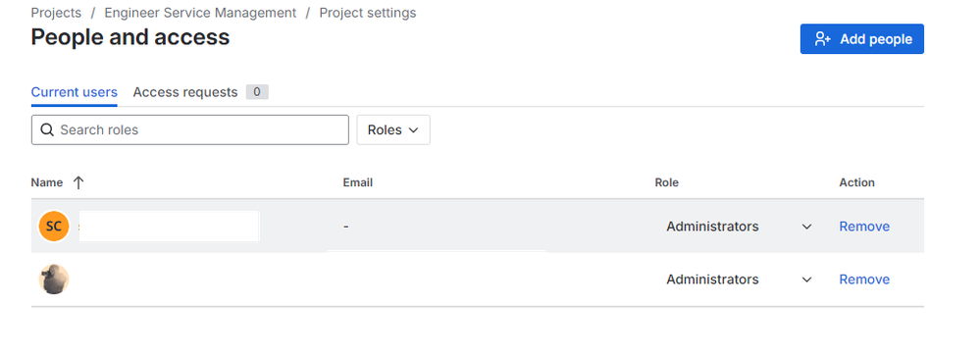Click the Name column header

(x=47, y=182)
